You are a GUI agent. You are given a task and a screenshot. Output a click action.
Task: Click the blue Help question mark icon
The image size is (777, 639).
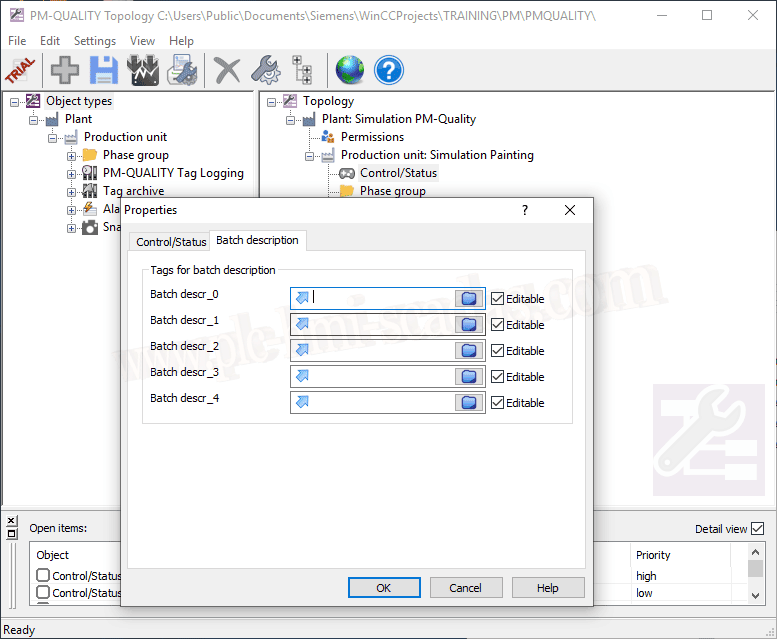[x=388, y=70]
